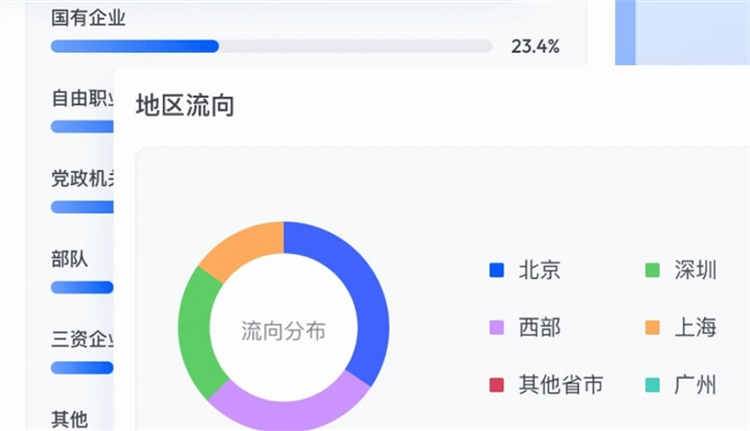Viewport: 750px width, 431px height.
Task: Click the 流向分布 text inside the donut
Action: pyautogui.click(x=284, y=331)
